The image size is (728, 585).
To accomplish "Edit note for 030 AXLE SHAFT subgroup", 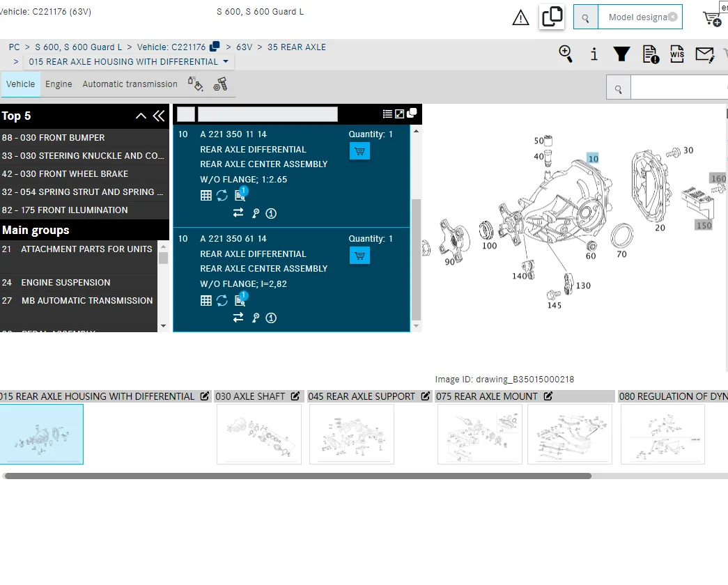I will click(295, 396).
